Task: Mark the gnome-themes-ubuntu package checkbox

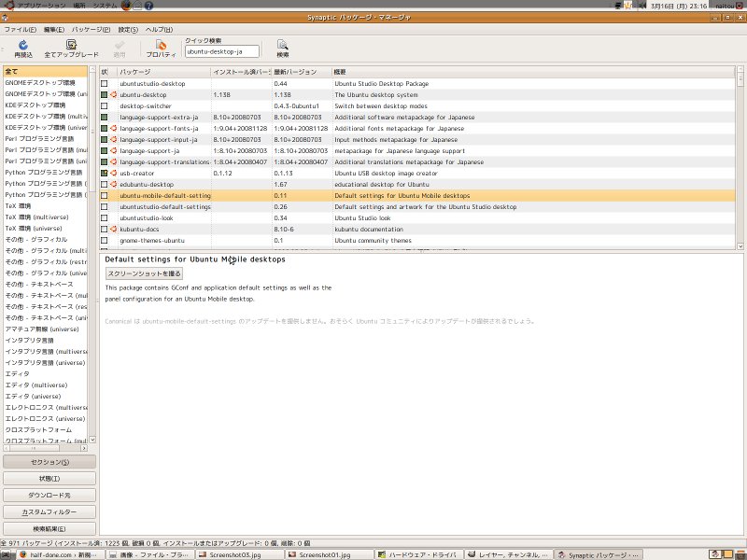Action: click(x=105, y=241)
